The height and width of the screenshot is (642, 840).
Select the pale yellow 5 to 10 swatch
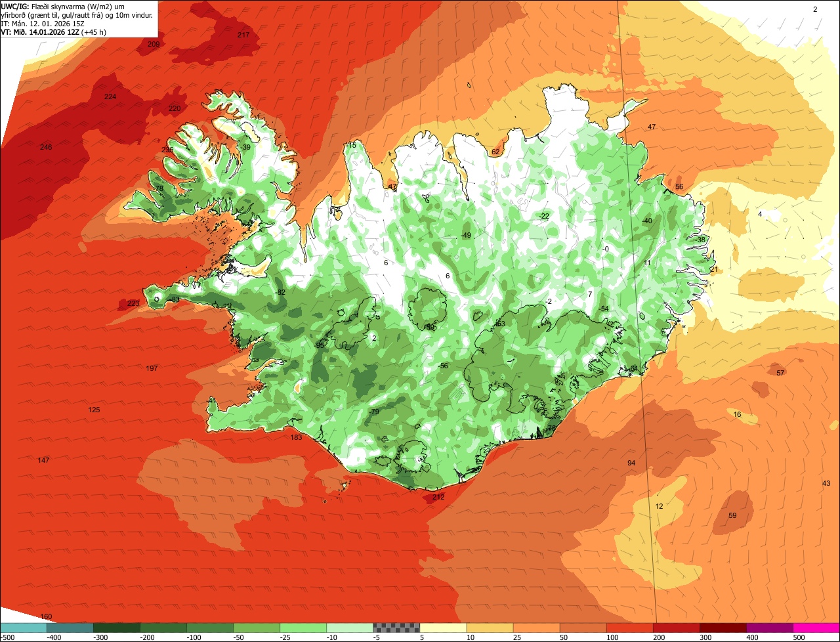coord(442,628)
